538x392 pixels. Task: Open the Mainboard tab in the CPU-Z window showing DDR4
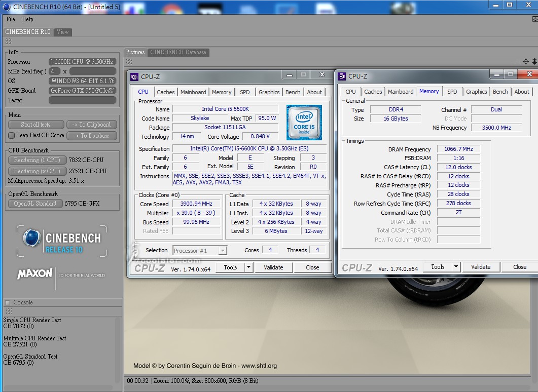tap(401, 92)
